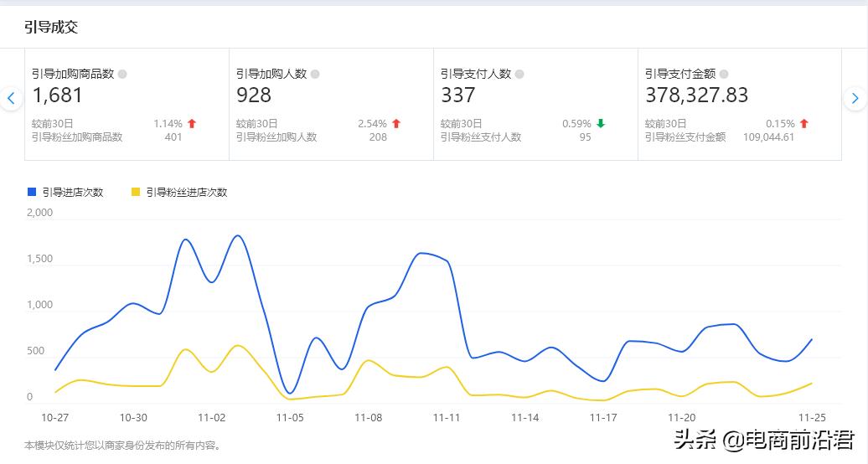Click info icon beside 引导加购商品数

coord(123,74)
